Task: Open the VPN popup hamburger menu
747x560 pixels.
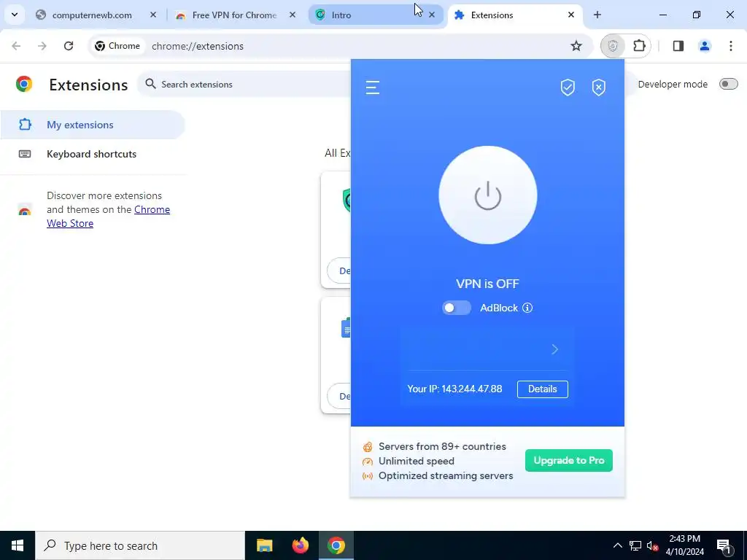Action: coord(373,87)
